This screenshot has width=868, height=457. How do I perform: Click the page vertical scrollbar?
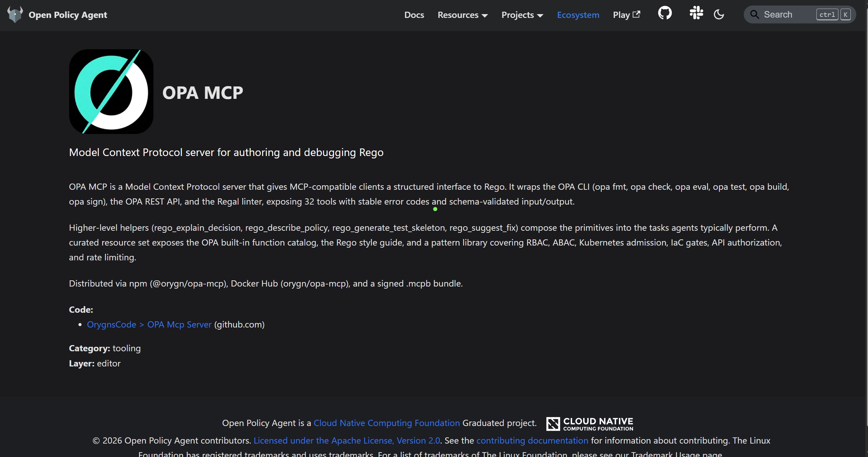867,217
